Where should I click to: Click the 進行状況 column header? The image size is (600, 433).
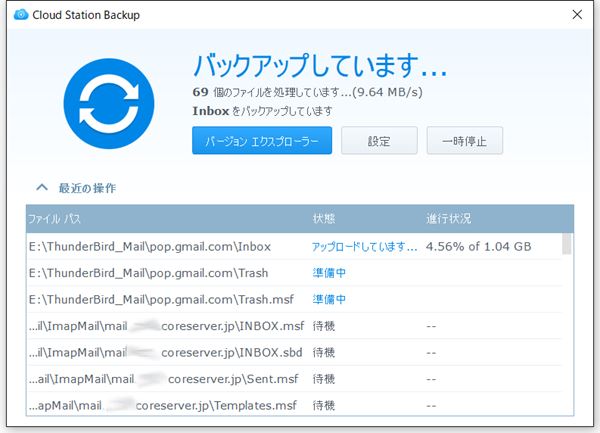tap(448, 218)
